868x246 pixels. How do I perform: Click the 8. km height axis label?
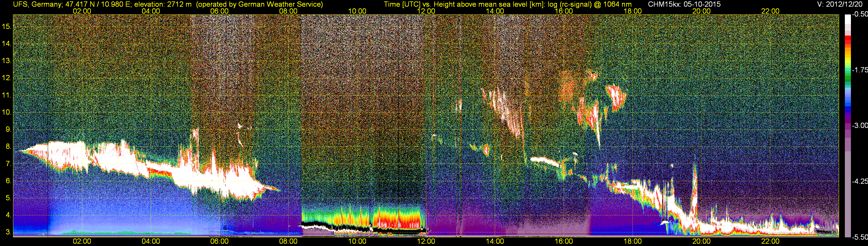click(8, 147)
